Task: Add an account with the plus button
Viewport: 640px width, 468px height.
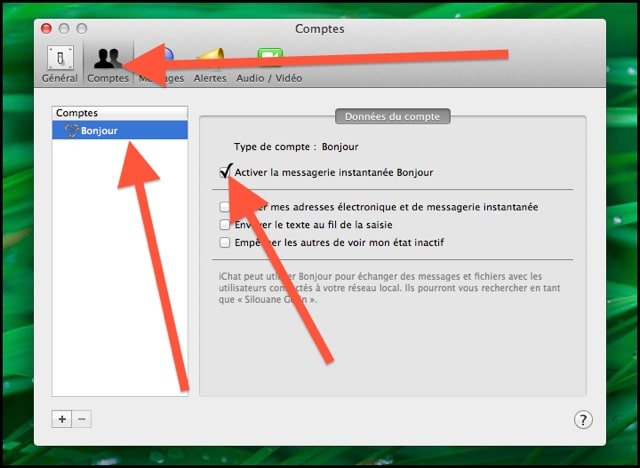Action: [x=62, y=419]
